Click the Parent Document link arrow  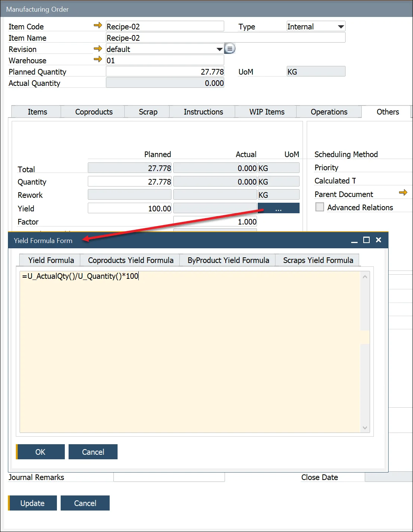pyautogui.click(x=403, y=193)
